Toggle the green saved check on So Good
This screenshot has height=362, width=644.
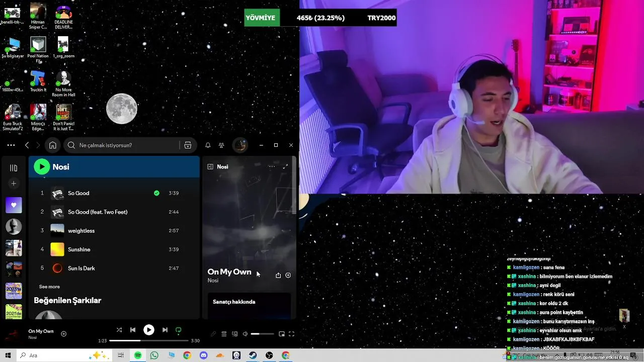(156, 193)
